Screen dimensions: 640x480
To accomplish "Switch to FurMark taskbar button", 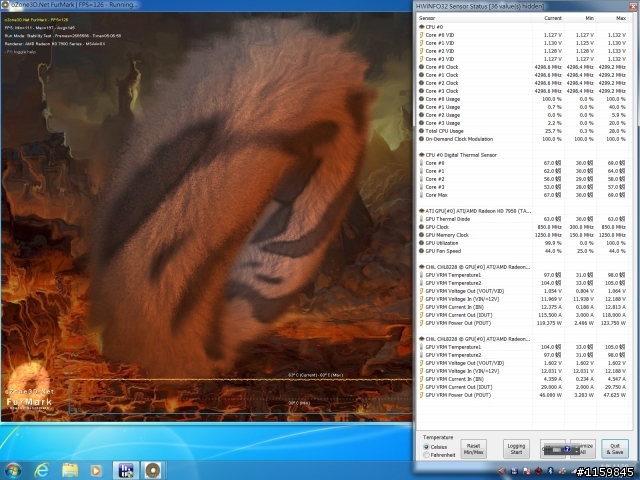I will [x=153, y=471].
